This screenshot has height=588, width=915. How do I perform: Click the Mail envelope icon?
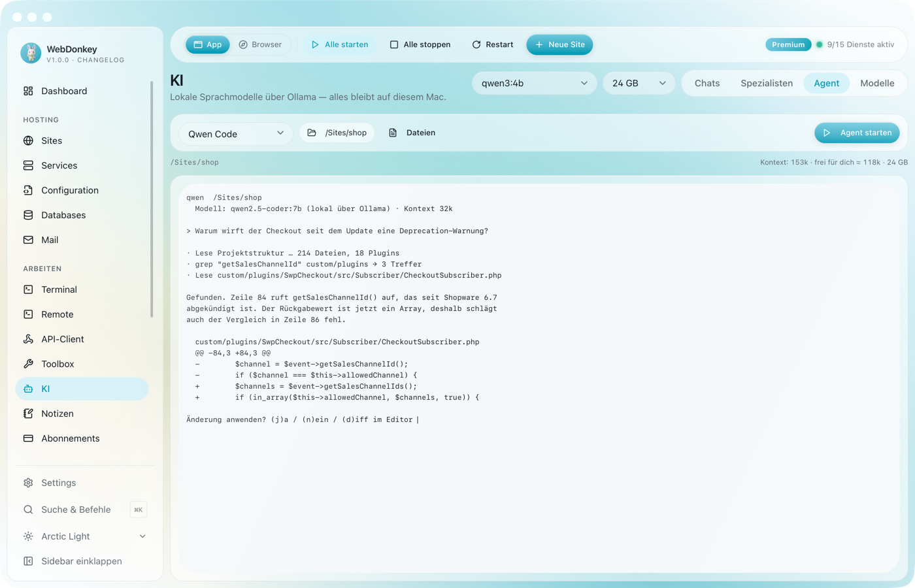(28, 240)
